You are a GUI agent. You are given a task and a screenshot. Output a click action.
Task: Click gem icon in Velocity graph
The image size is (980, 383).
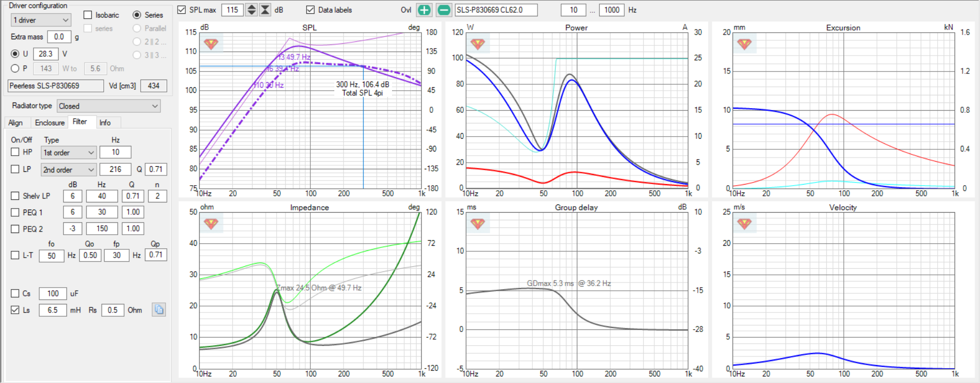pyautogui.click(x=745, y=223)
